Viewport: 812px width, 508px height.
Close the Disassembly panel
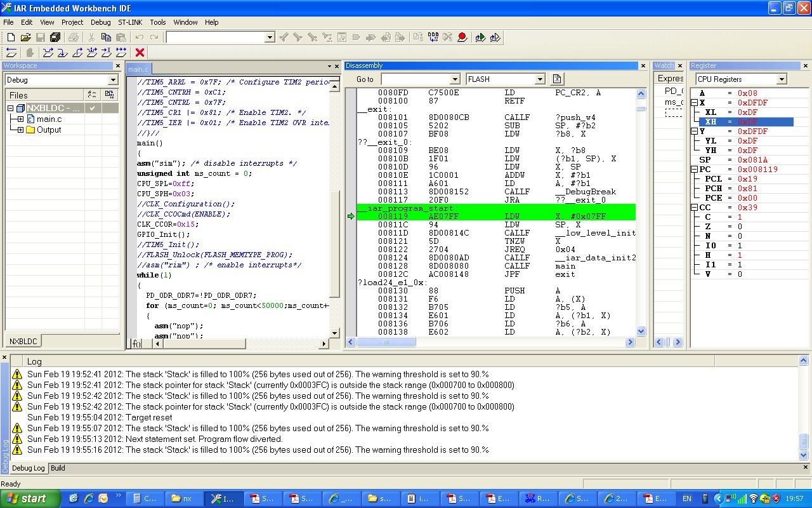(644, 65)
